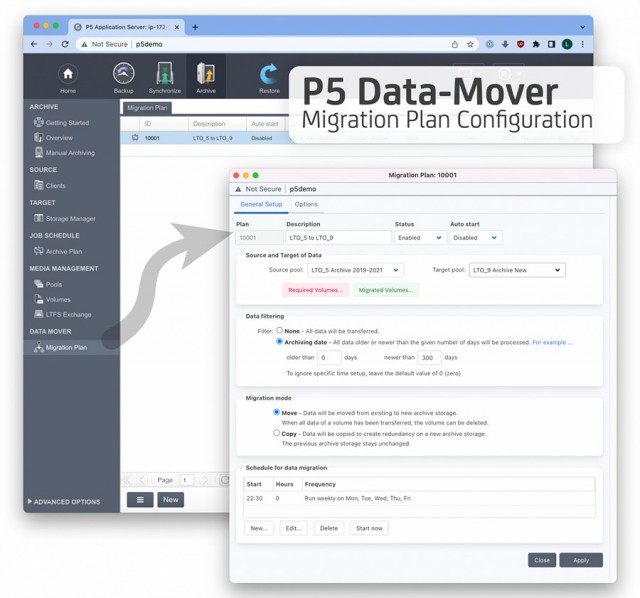Open the Target pool dropdown
This screenshot has height=598, width=640.
517,270
